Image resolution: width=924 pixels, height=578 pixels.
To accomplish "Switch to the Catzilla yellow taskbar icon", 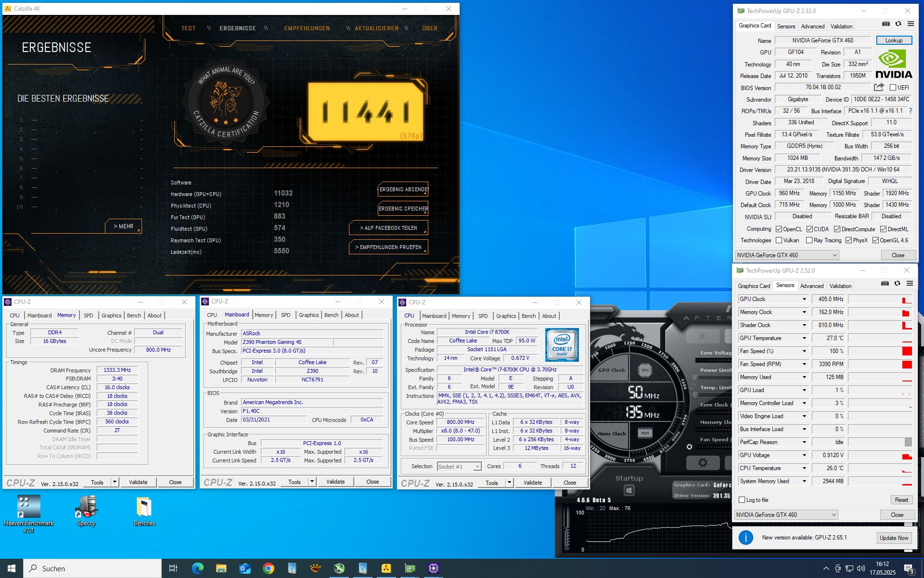I will click(x=386, y=568).
